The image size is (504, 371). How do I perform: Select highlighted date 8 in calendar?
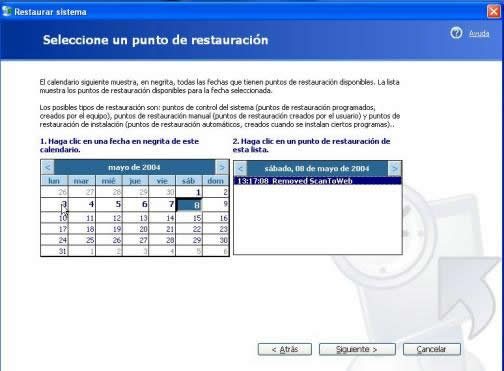pos(189,205)
